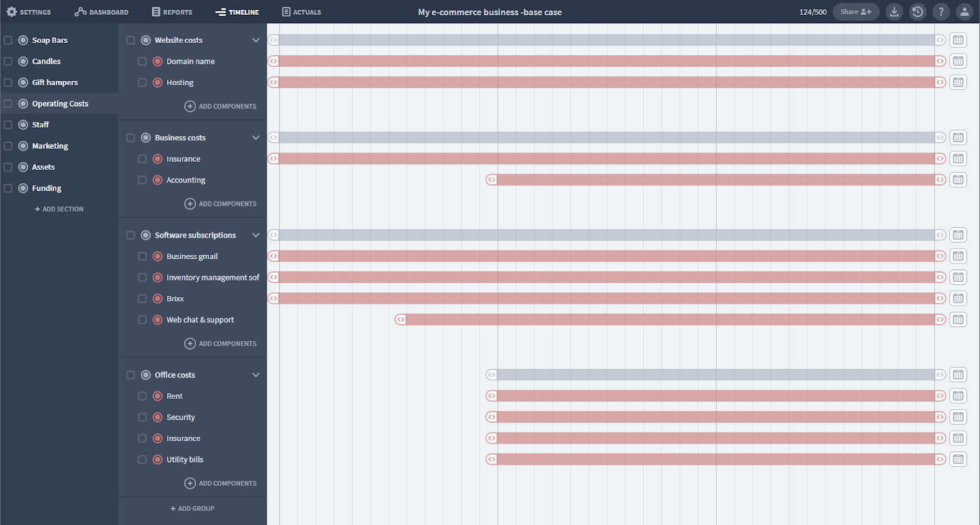The width and height of the screenshot is (980, 525).
Task: Click the red circle icon beside Rent
Action: (x=157, y=396)
